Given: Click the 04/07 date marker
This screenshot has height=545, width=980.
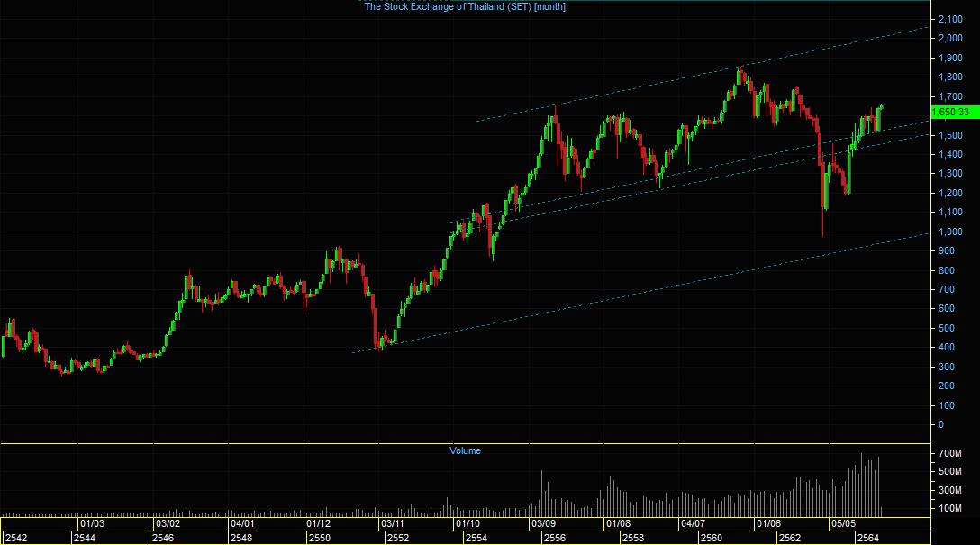Looking at the screenshot, I should point(694,523).
